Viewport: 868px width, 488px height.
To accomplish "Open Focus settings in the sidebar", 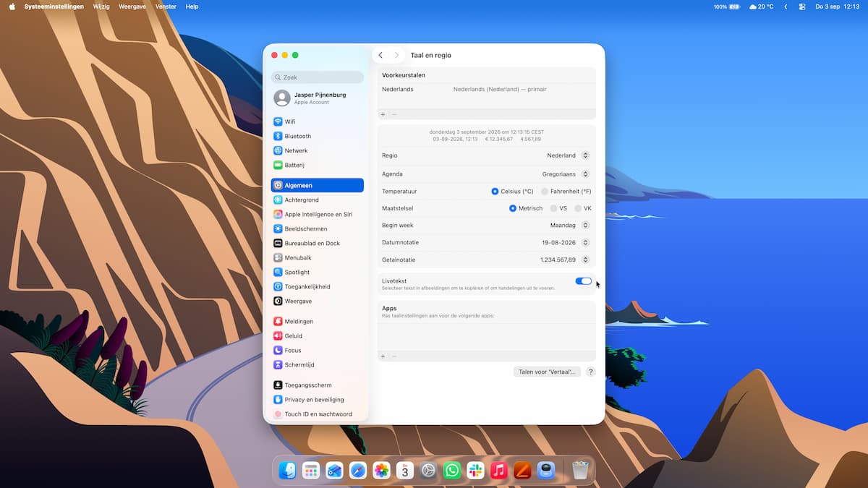I will pyautogui.click(x=317, y=350).
